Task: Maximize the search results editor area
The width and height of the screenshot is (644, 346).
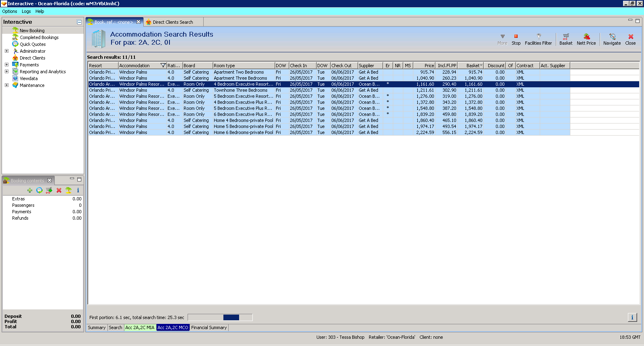Action: click(x=637, y=21)
